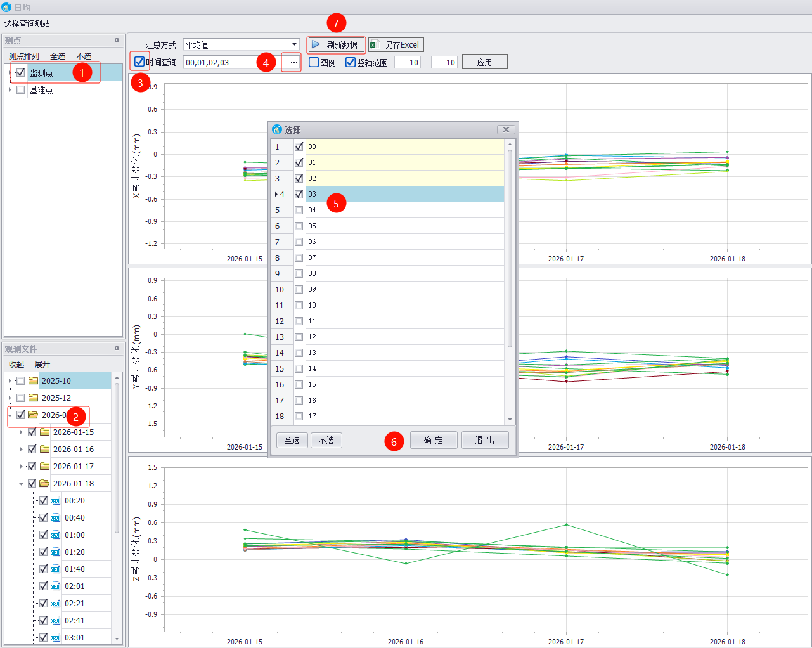This screenshot has width=812, height=648.
Task: Pin the 观测文件 panel with pushpin icon
Action: tap(117, 349)
